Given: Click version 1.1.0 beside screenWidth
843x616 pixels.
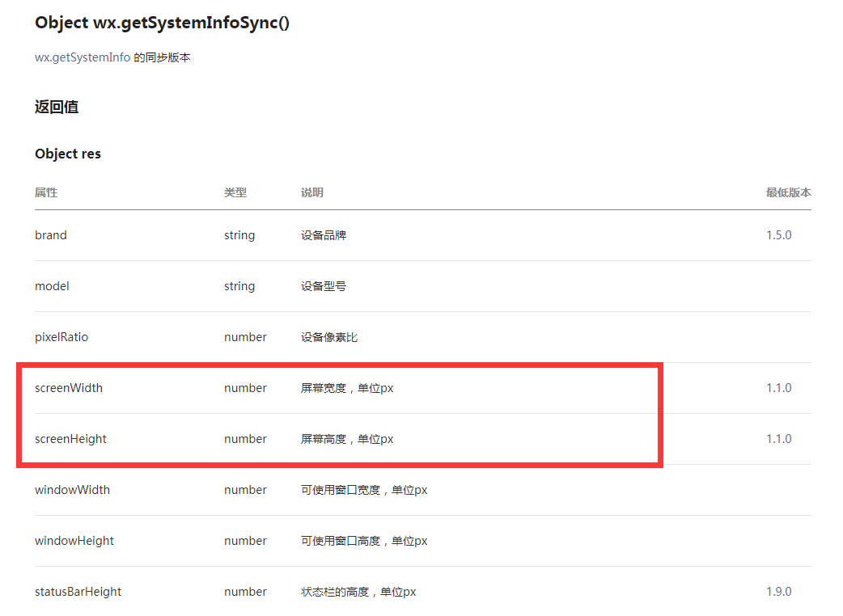Looking at the screenshot, I should pyautogui.click(x=778, y=388).
